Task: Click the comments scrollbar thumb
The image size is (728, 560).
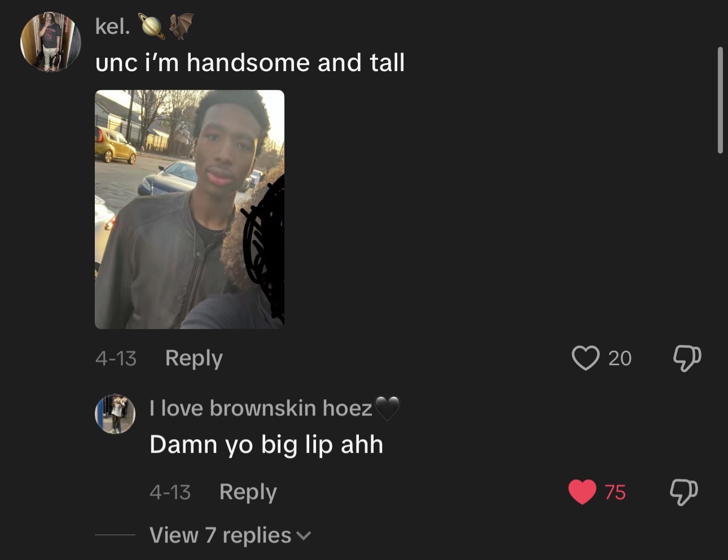Action: (720, 100)
